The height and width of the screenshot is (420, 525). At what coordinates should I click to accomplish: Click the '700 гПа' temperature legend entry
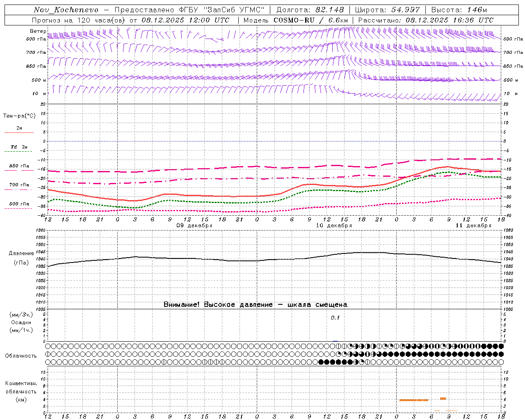pyautogui.click(x=19, y=185)
